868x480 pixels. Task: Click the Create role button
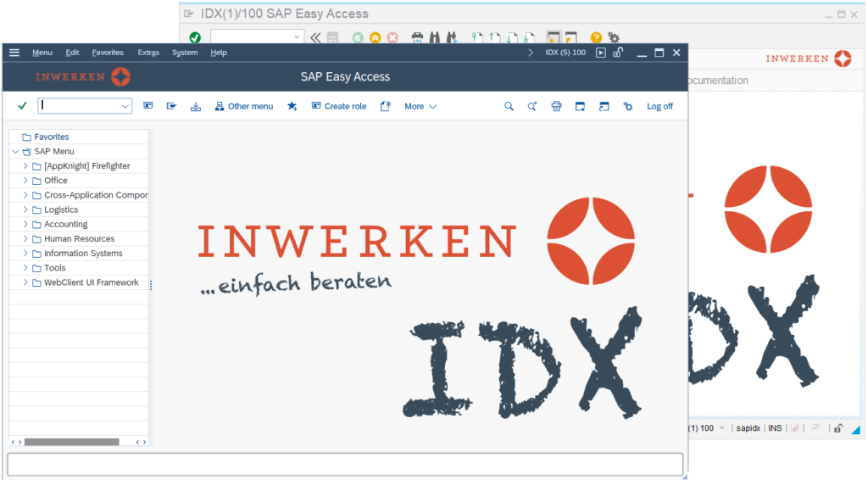[x=339, y=106]
